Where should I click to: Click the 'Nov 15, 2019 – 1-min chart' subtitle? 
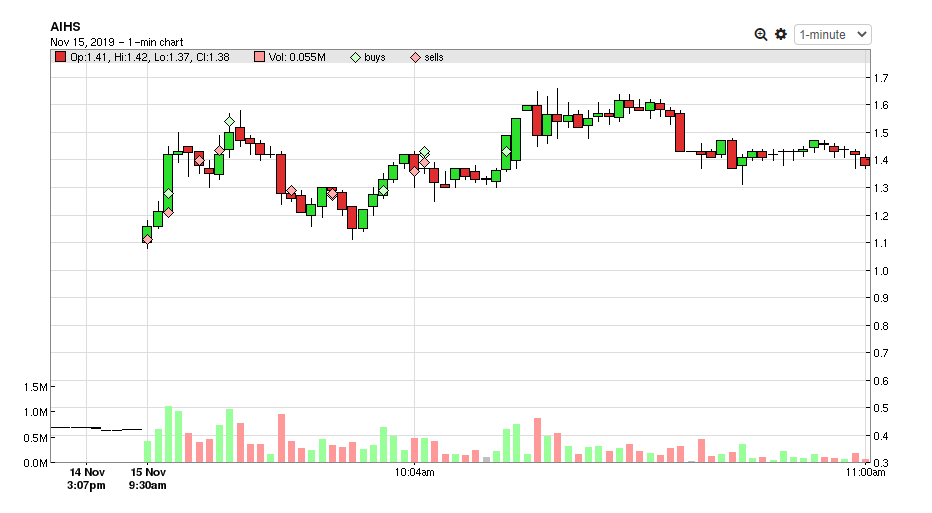click(x=116, y=42)
